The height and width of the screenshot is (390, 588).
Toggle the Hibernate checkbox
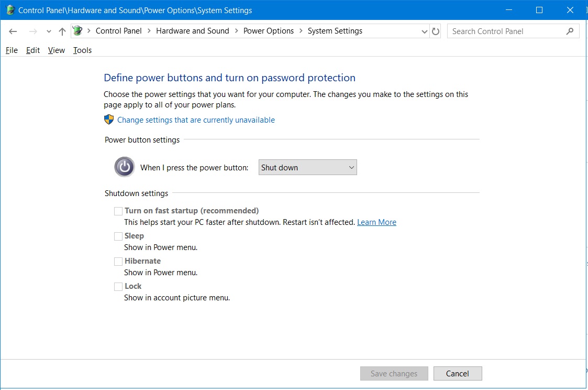pos(118,261)
